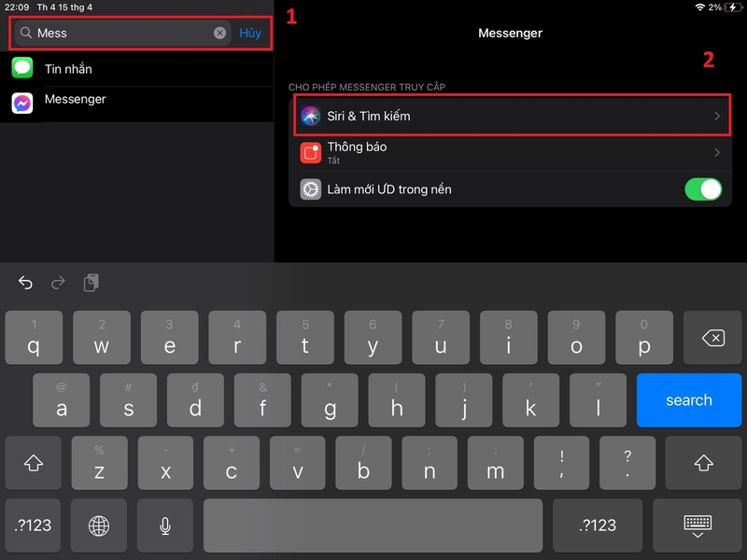Screen dimensions: 747x560
Task: Tap the f key
Action: (262, 400)
